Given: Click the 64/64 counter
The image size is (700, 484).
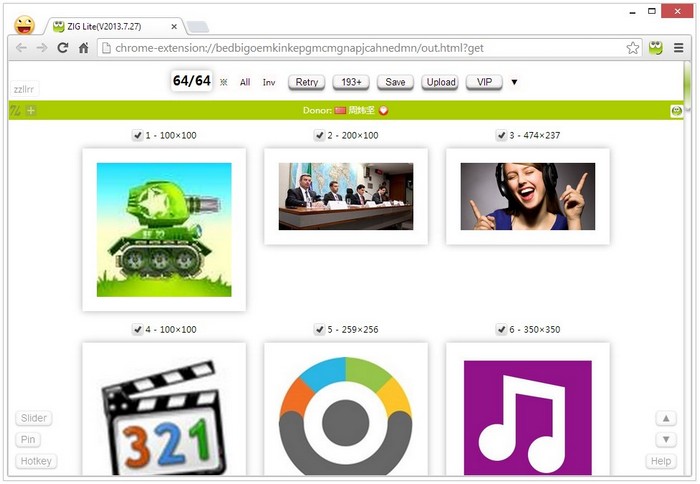Looking at the screenshot, I should coord(192,81).
